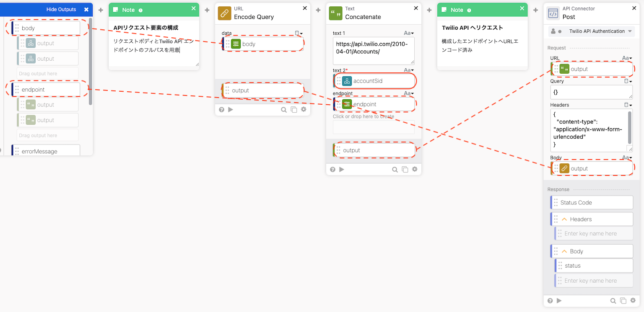Run the Concatenate card using its play icon
This screenshot has height=312, width=644.
[342, 170]
